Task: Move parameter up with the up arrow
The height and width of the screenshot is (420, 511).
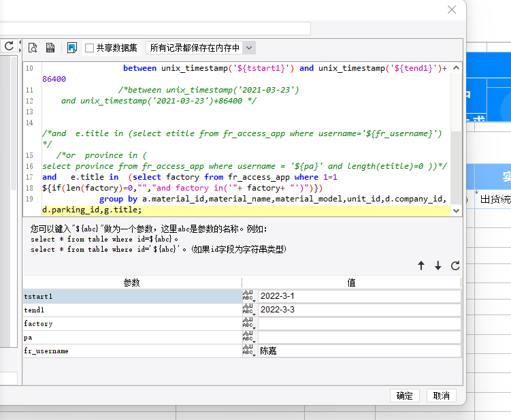Action: (x=421, y=265)
